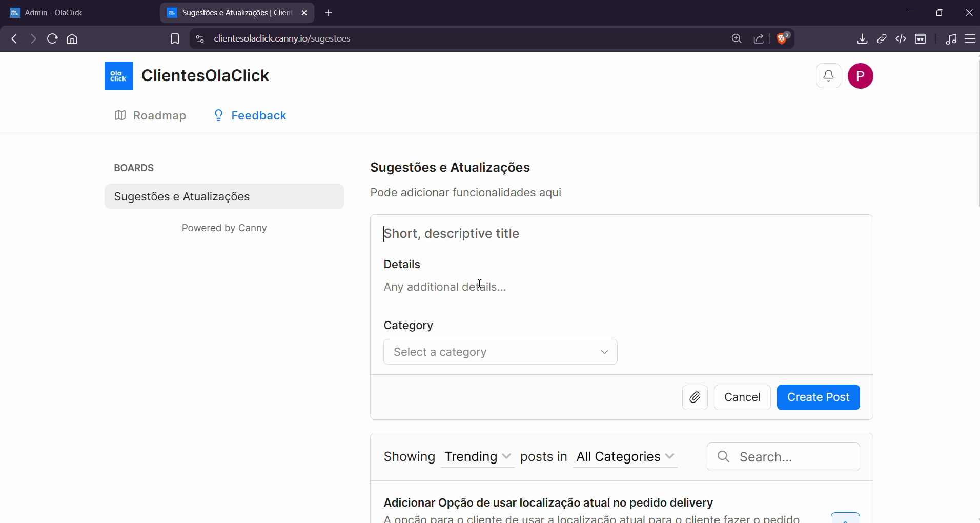Click the paperclip attachment icon
980x523 pixels.
pos(695,397)
